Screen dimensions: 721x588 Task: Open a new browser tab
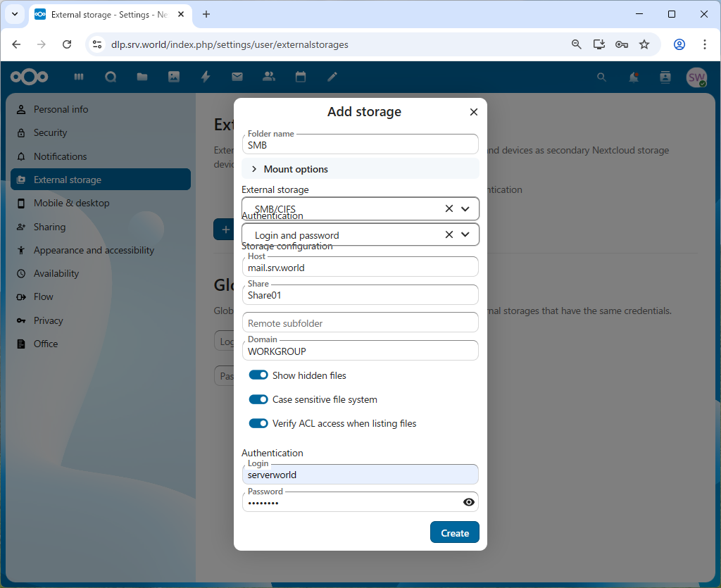click(x=206, y=14)
